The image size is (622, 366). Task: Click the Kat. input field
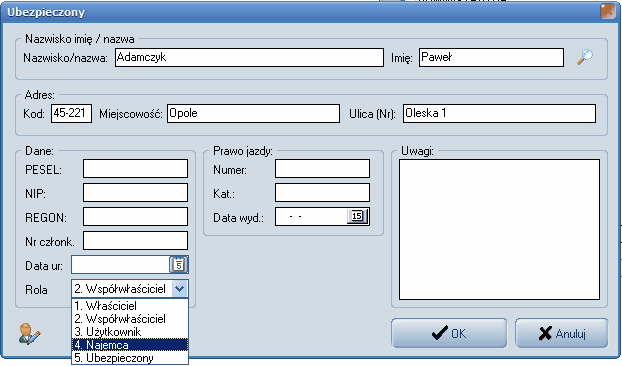click(x=323, y=193)
